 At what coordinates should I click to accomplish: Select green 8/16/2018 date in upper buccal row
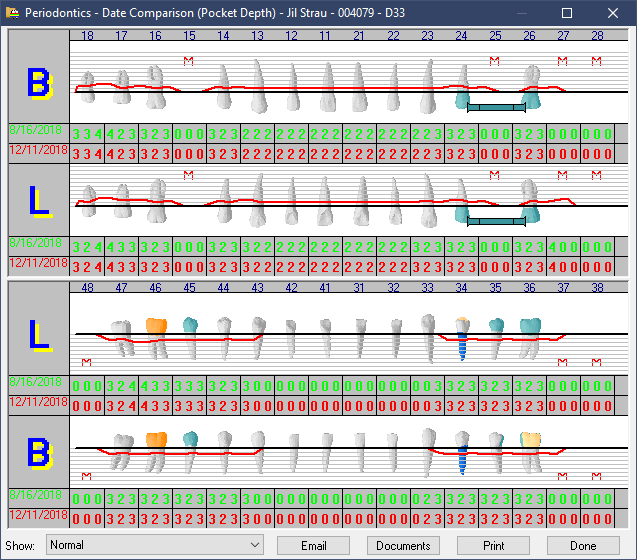pos(37,131)
